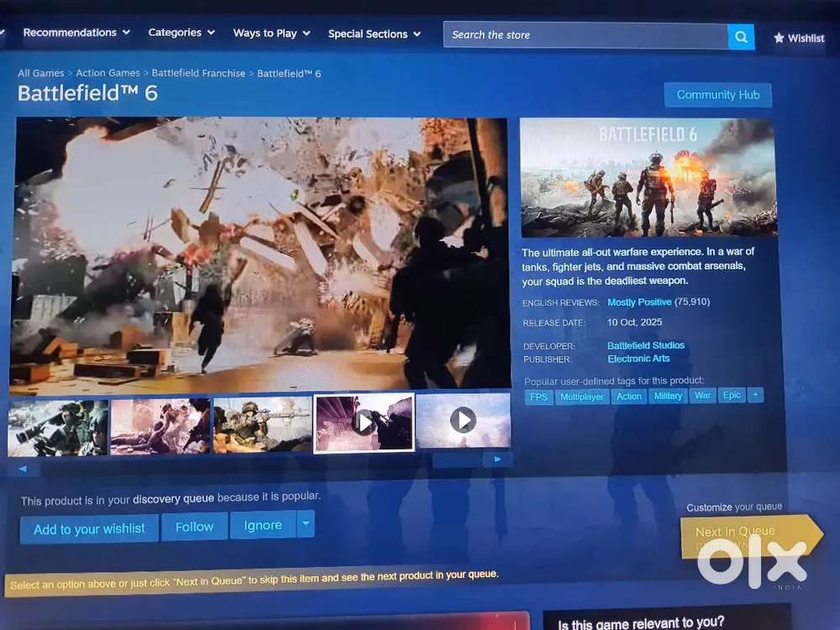Click the plus icon to add more tags
The image size is (840, 630).
click(754, 395)
